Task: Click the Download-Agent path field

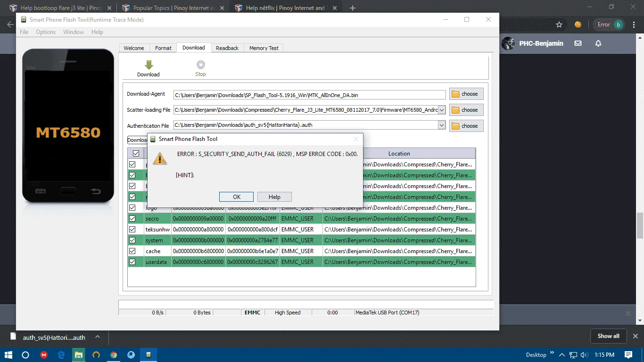Action: [309, 95]
